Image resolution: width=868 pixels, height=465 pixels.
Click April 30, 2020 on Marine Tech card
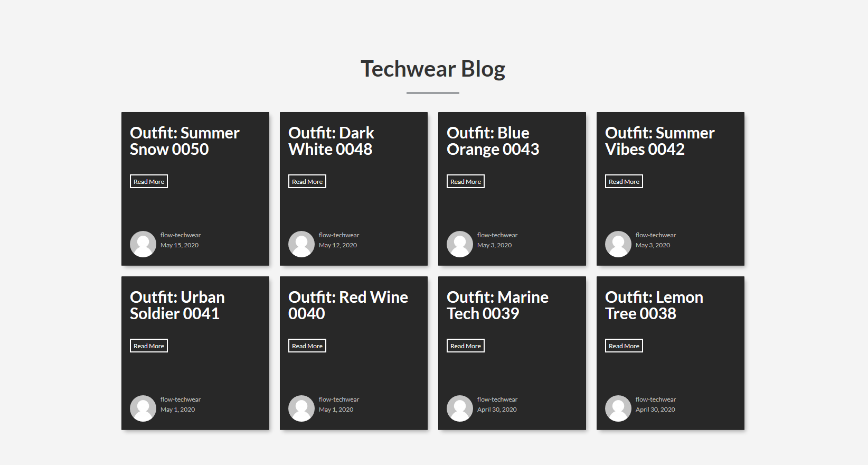tap(497, 410)
